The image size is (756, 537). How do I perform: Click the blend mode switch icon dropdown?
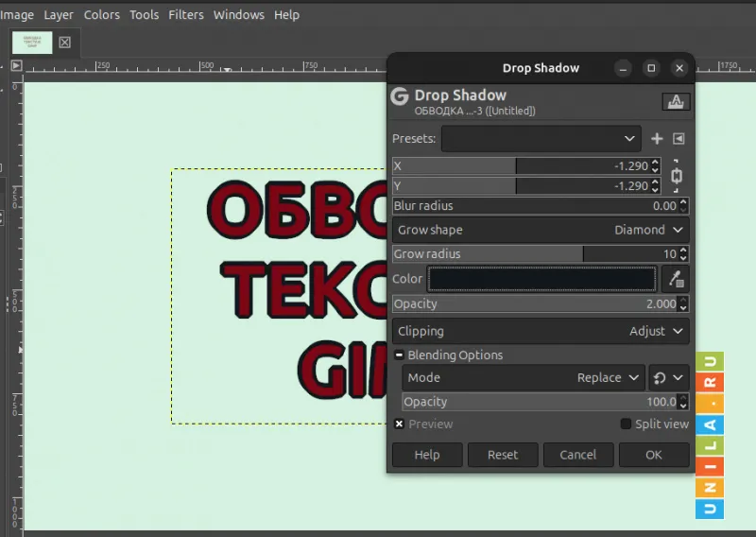[x=668, y=377]
